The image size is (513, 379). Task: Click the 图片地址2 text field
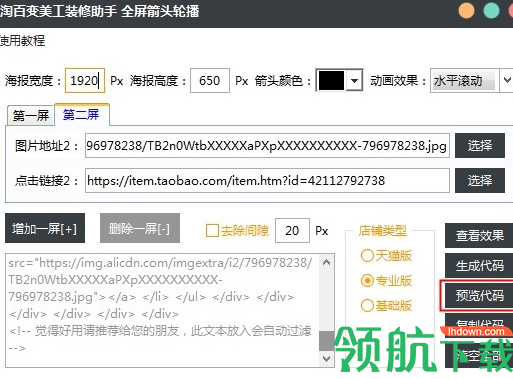267,146
